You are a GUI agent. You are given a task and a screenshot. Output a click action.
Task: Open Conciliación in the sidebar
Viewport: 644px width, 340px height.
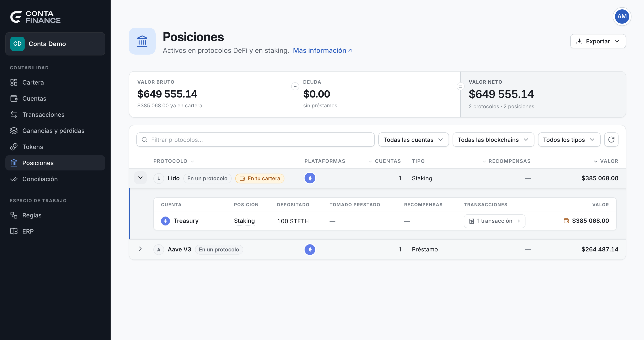pos(55,179)
